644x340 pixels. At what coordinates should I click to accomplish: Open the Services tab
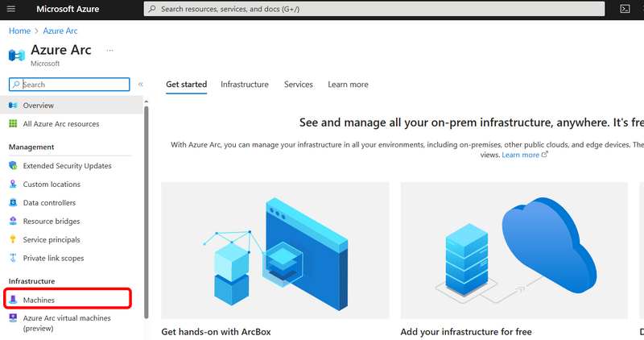(299, 85)
